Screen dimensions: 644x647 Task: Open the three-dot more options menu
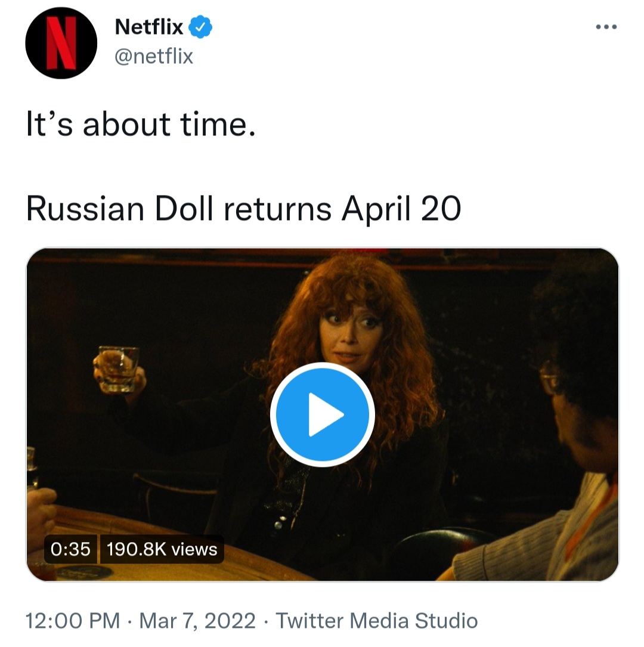pos(606,27)
